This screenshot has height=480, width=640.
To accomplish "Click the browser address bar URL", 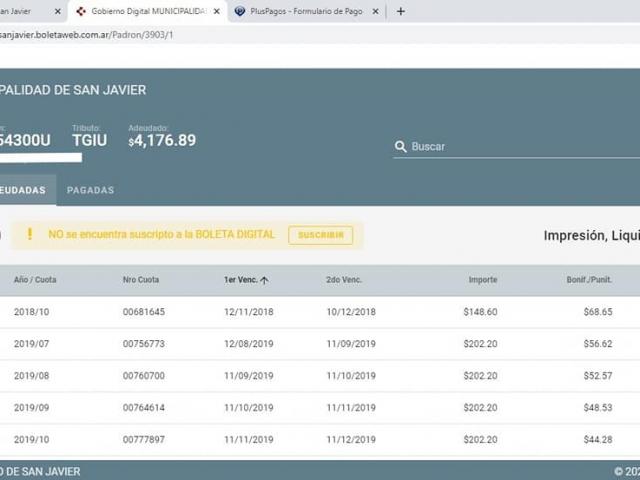I will point(86,35).
